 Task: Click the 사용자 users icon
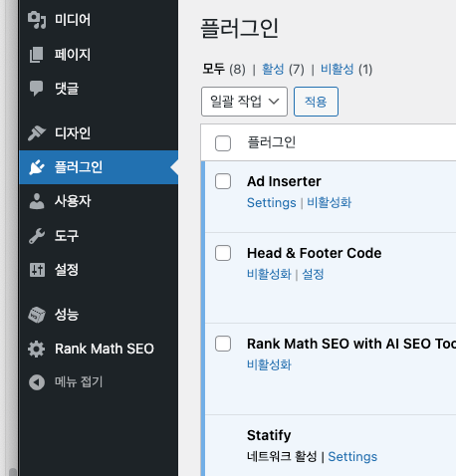(37, 201)
